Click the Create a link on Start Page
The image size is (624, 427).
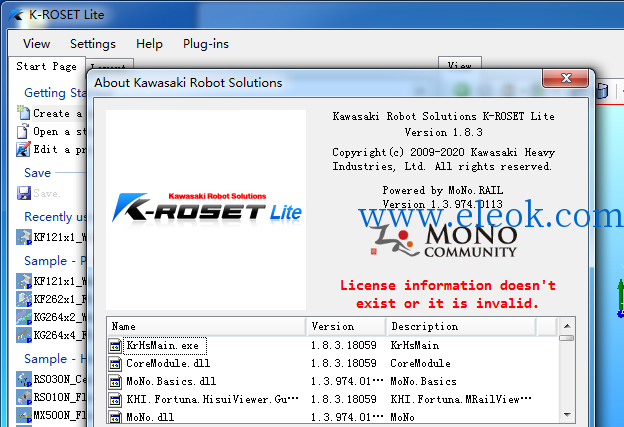[58, 113]
